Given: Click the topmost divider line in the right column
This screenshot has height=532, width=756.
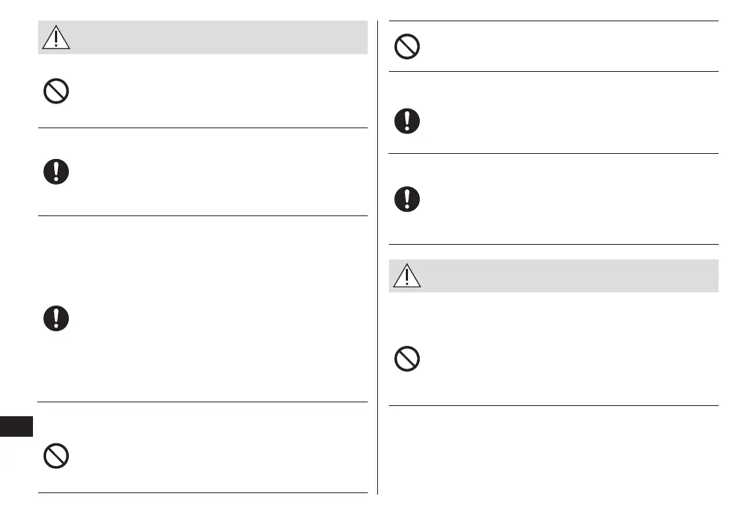Looking at the screenshot, I should pyautogui.click(x=553, y=21).
